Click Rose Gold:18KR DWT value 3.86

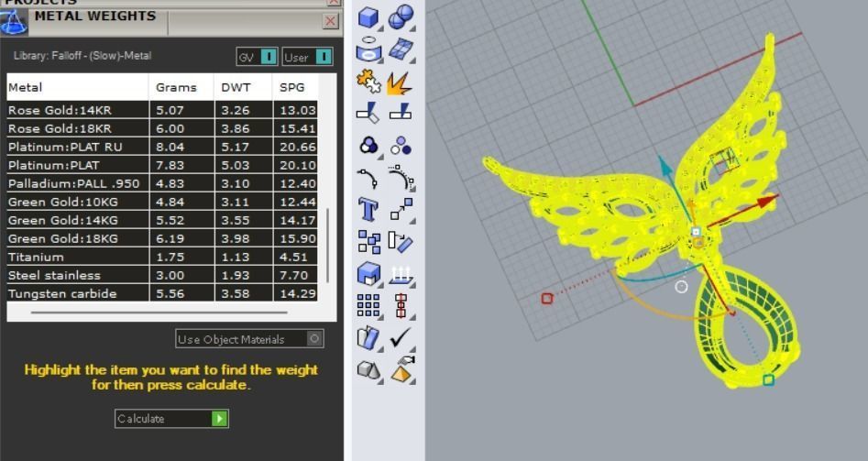(236, 128)
